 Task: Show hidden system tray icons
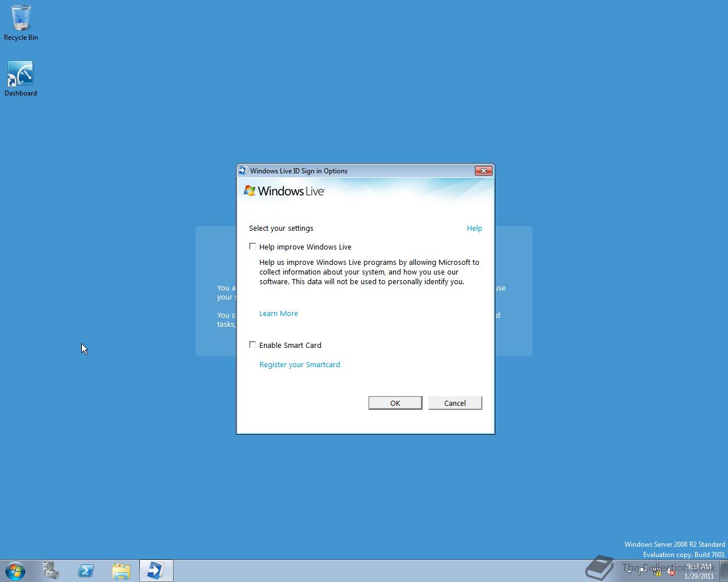click(x=629, y=571)
